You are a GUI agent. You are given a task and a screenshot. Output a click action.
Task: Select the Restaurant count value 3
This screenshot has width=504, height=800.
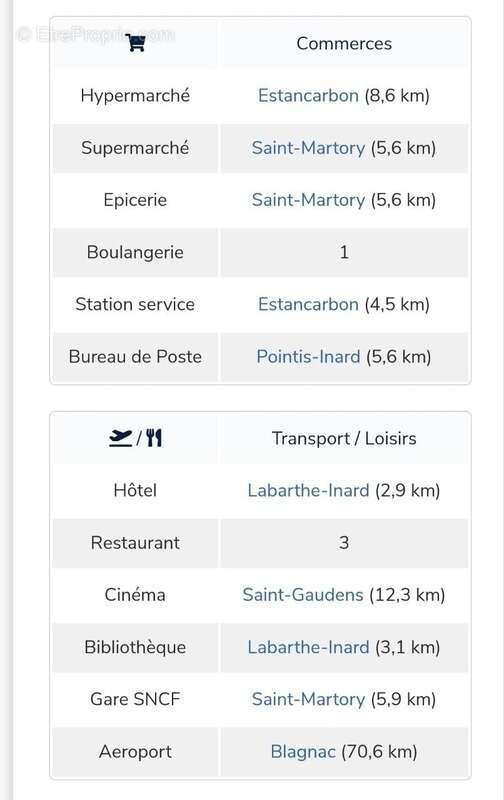344,542
